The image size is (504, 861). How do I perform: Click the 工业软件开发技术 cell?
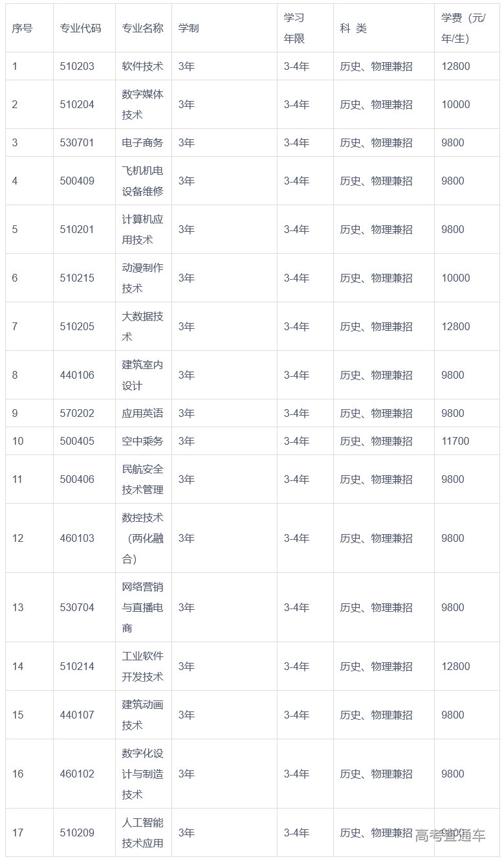click(x=142, y=666)
